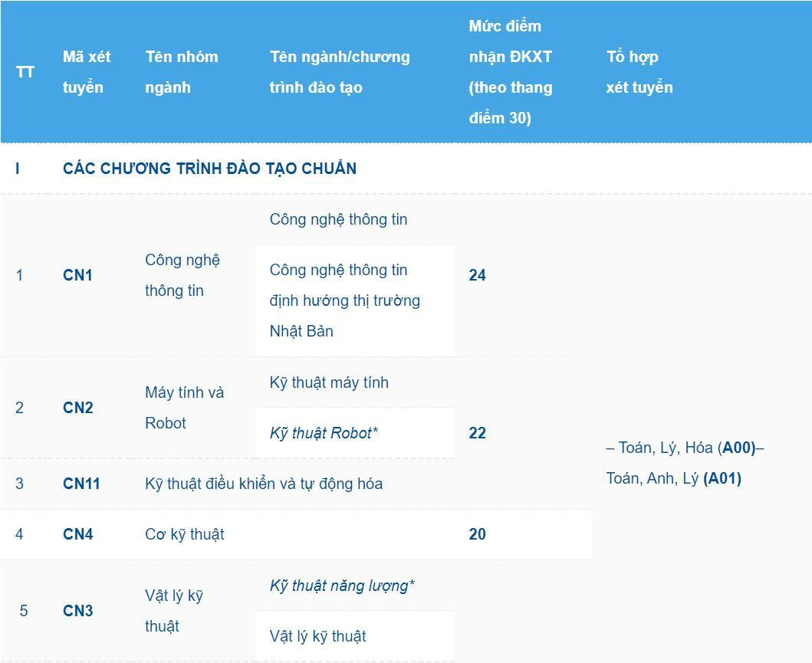Select the "Toán, Anh, Lý (A01)" combination
The height and width of the screenshot is (663, 812).
pyautogui.click(x=673, y=479)
